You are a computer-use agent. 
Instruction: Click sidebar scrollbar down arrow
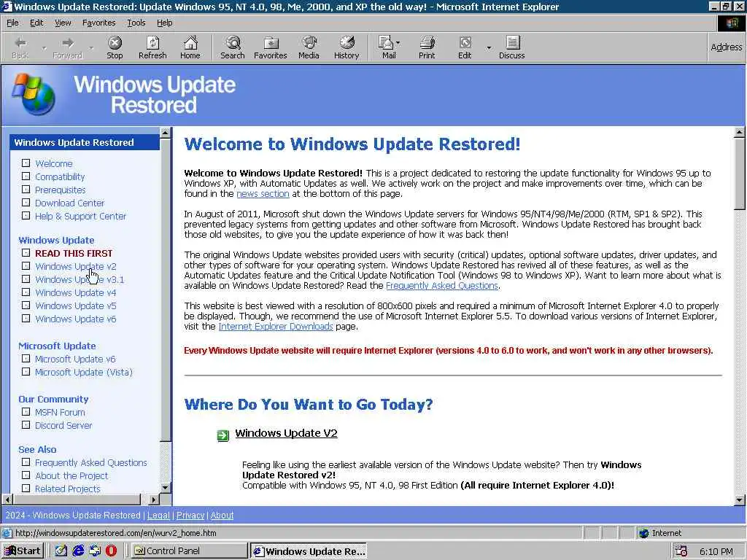[x=166, y=488]
